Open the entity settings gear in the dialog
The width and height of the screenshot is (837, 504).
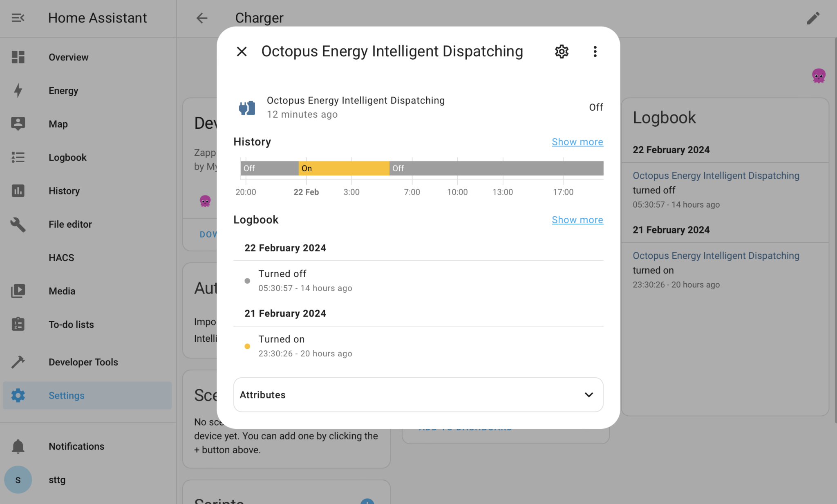coord(561,52)
